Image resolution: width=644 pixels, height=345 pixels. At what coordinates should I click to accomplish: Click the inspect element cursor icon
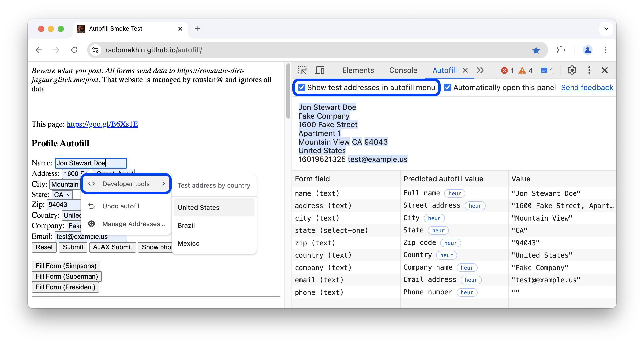coord(302,70)
